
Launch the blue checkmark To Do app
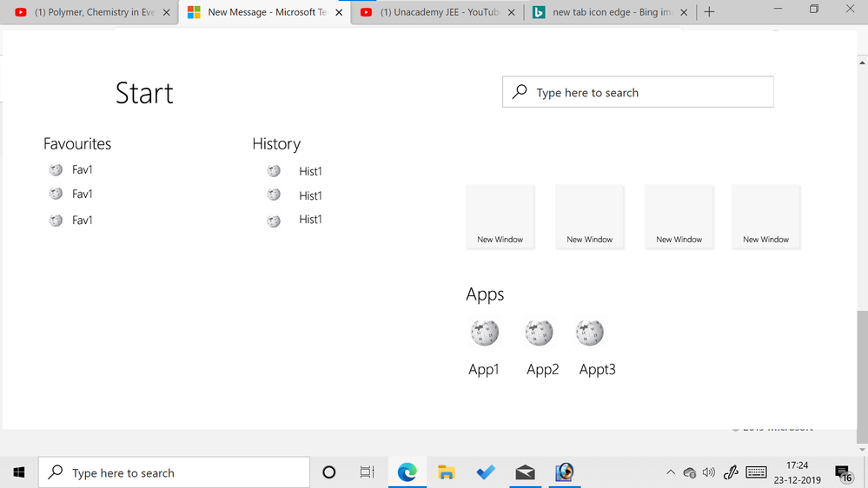coord(486,472)
